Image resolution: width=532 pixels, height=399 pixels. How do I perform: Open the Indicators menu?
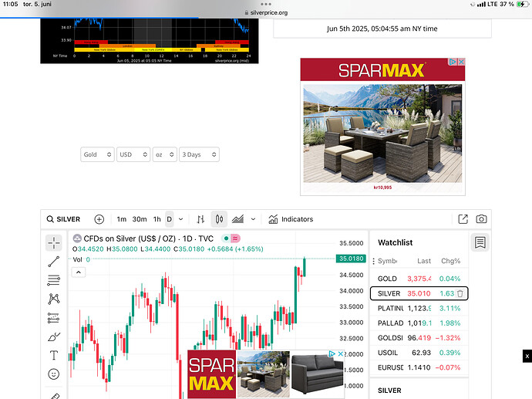291,219
